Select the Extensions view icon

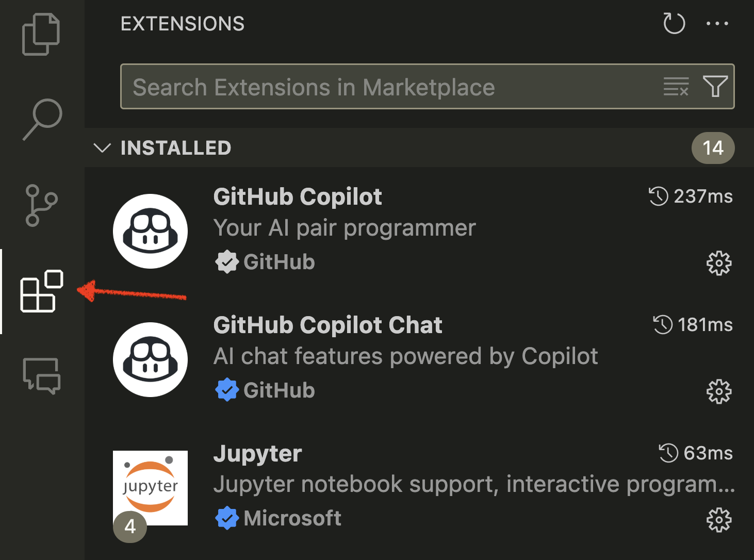pos(42,291)
